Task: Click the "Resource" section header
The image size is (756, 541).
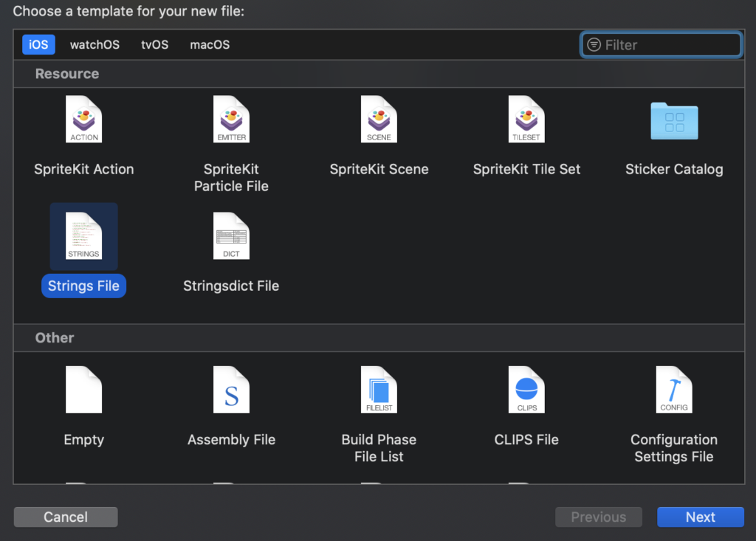Action: [67, 74]
